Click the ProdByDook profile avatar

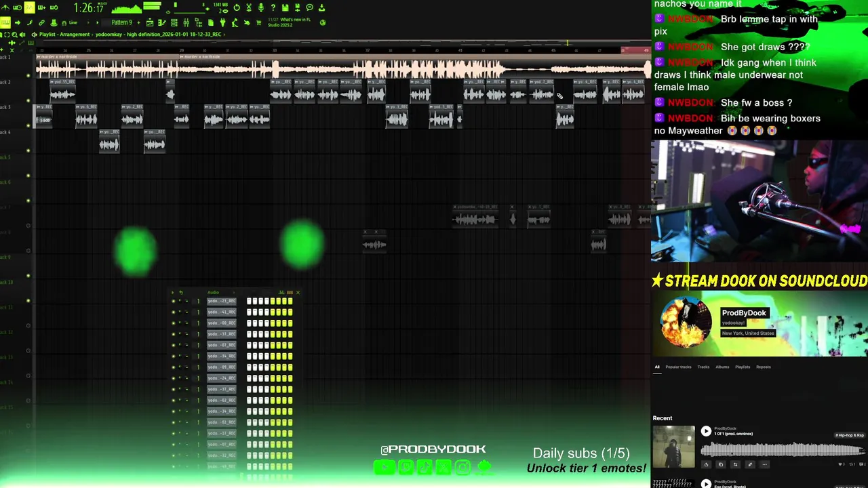686,323
